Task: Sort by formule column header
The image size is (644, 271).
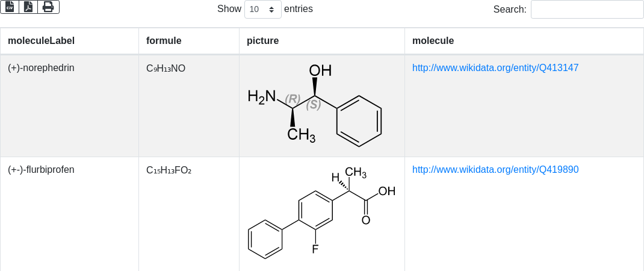Action: (x=164, y=41)
